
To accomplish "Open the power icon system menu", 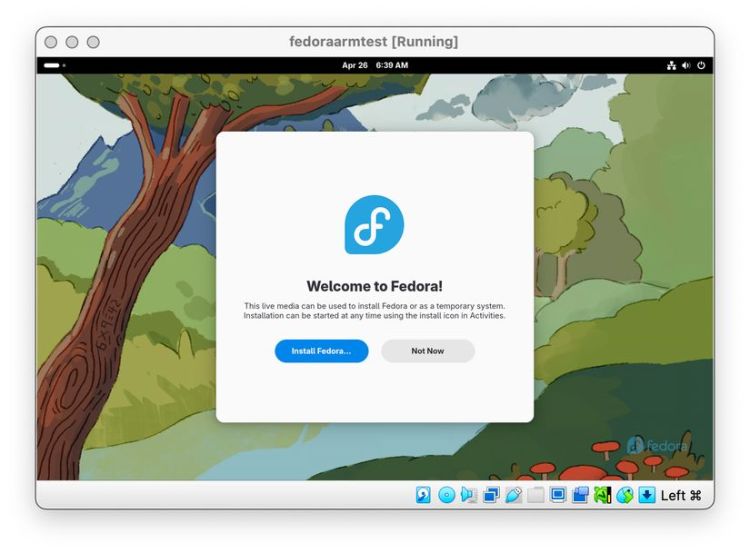I will coord(701,66).
